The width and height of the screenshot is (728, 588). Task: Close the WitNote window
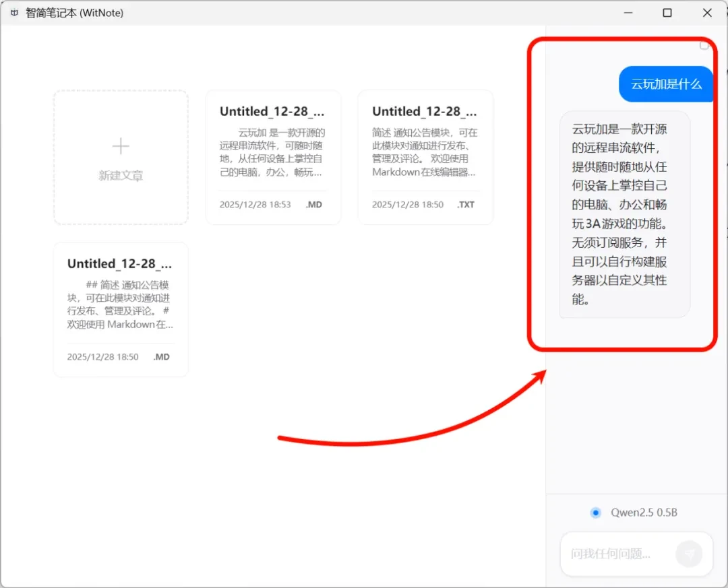pyautogui.click(x=707, y=13)
